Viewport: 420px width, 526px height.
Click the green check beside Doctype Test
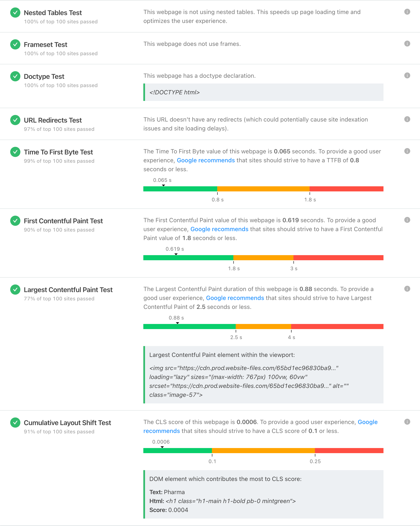[15, 76]
